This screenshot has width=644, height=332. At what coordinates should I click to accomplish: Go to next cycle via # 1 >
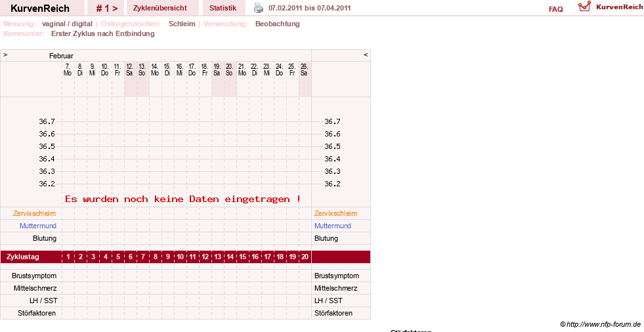coord(107,9)
